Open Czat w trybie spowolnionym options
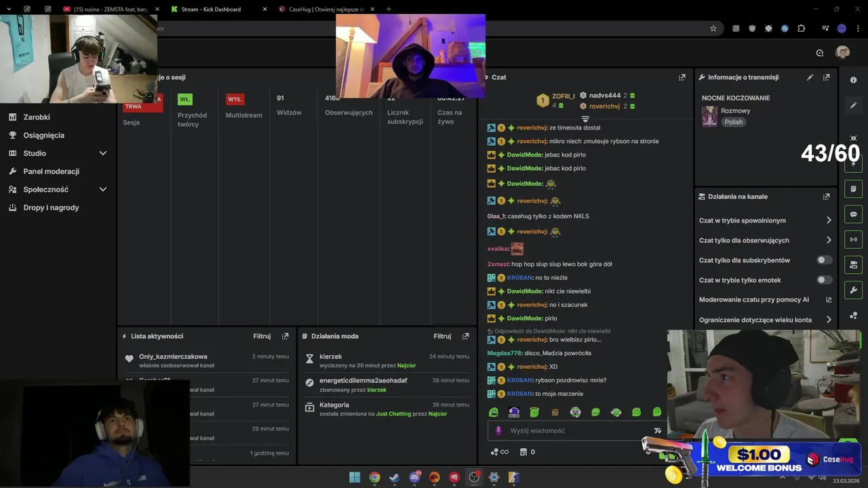Image resolution: width=868 pixels, height=488 pixels. pos(766,220)
